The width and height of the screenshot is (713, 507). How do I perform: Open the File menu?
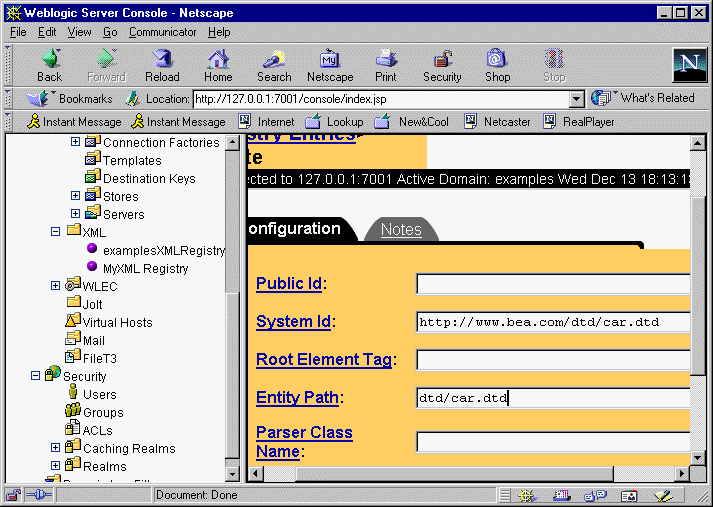[x=18, y=32]
